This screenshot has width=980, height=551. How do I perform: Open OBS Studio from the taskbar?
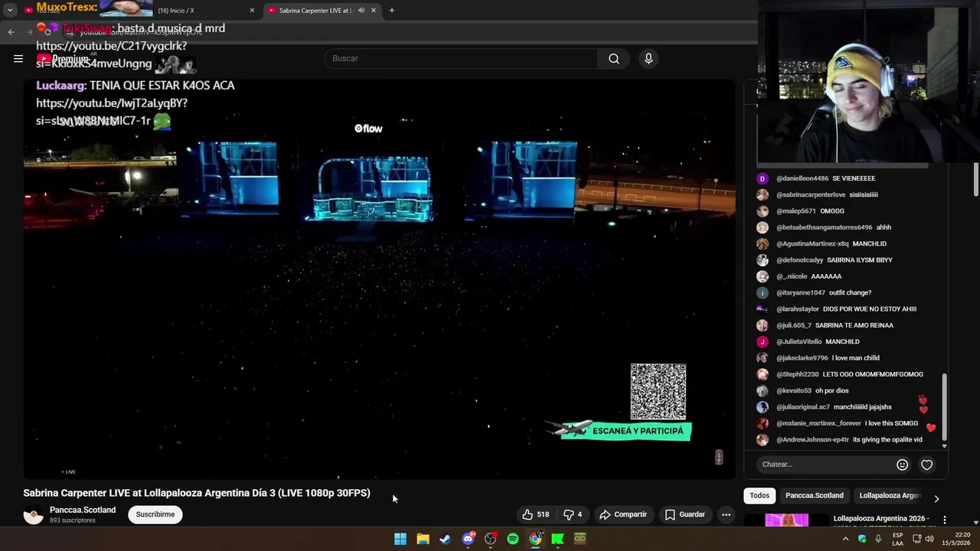[x=490, y=539]
